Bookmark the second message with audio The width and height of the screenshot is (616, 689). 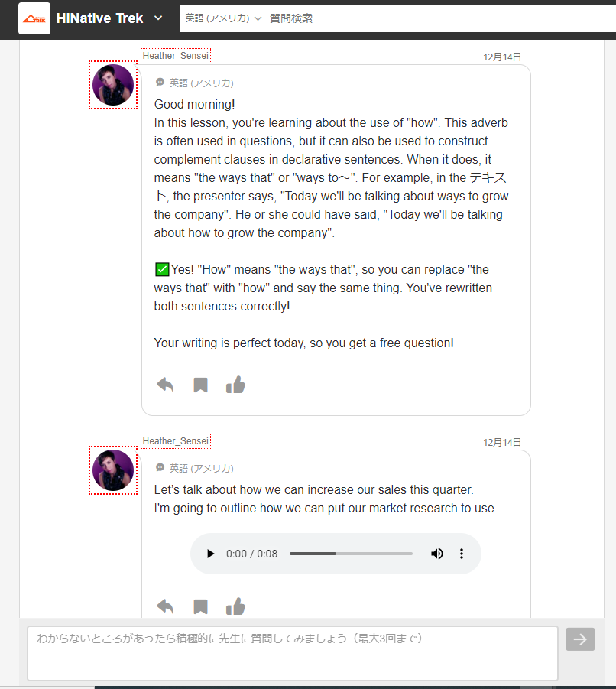(201, 607)
